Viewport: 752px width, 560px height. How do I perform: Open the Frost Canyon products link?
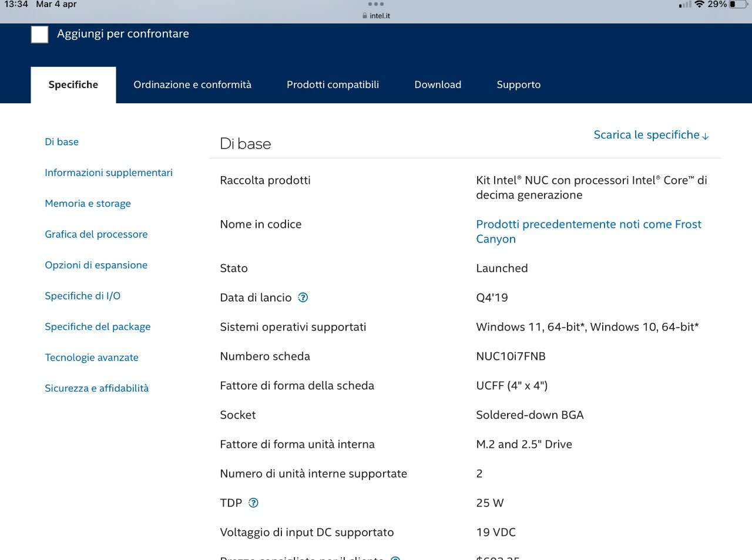[589, 231]
